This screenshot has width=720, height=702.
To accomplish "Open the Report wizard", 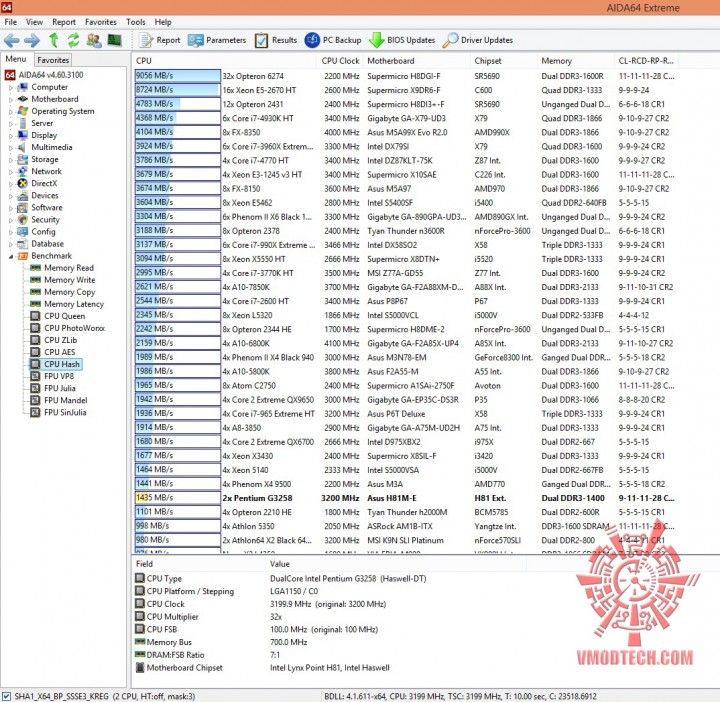I will (x=159, y=40).
